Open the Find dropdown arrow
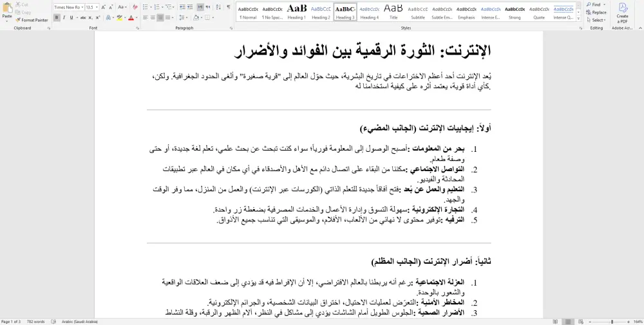The height and width of the screenshot is (325, 644). click(x=604, y=5)
